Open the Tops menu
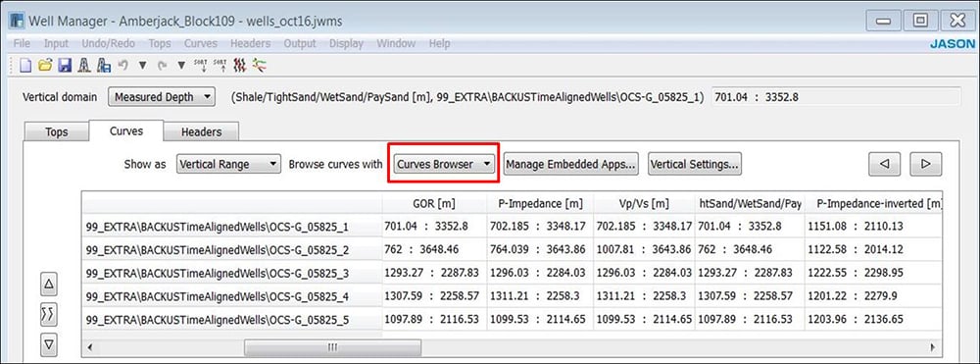Viewport: 980px width, 364px height. 160,44
